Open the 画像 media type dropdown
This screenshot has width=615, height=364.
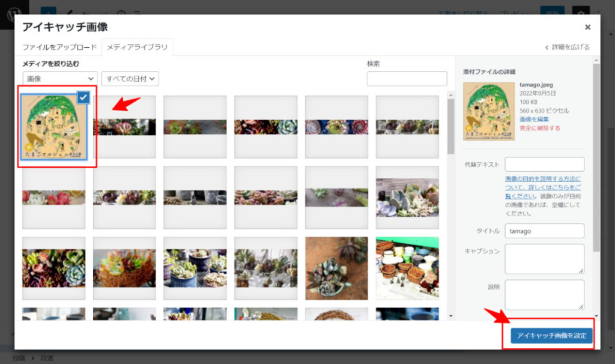click(60, 79)
